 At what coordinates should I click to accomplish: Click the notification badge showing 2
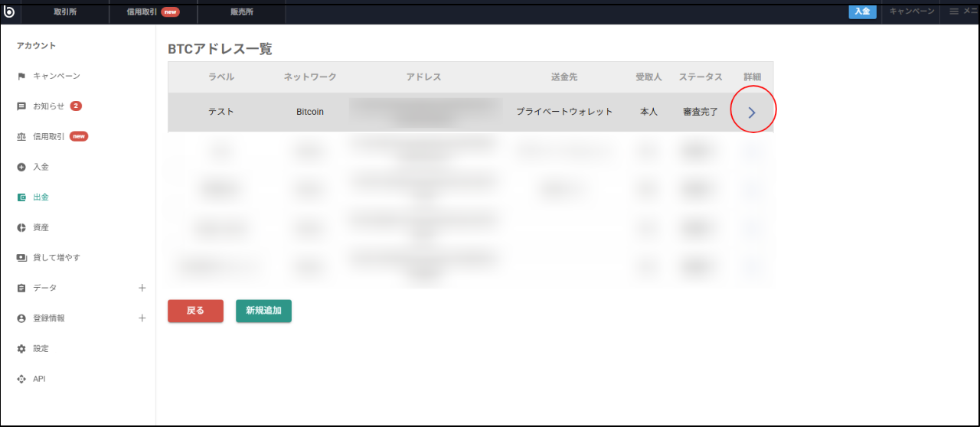(x=76, y=106)
